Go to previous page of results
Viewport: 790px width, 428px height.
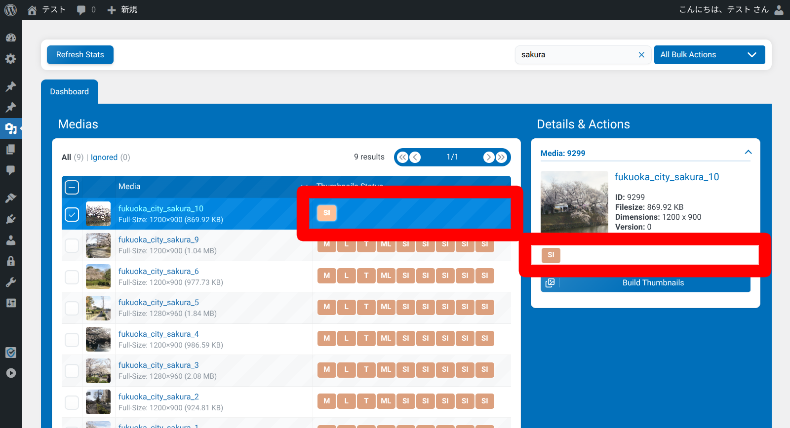(x=415, y=157)
